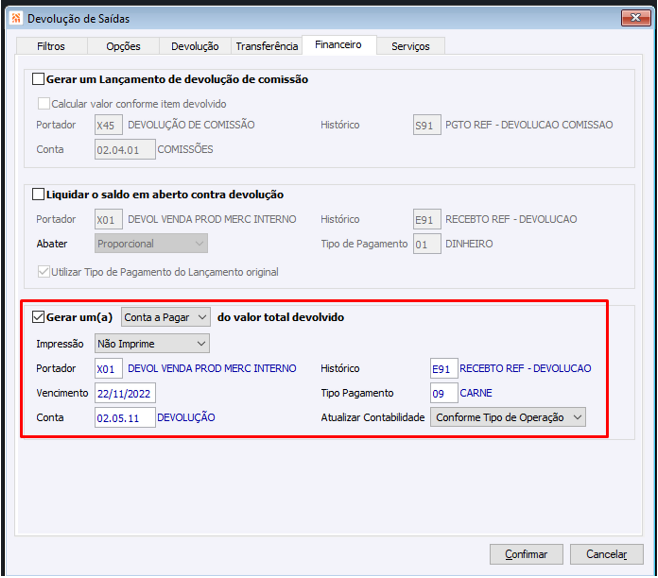This screenshot has width=658, height=578.
Task: Click the Portador X45 field
Action: pyautogui.click(x=109, y=125)
